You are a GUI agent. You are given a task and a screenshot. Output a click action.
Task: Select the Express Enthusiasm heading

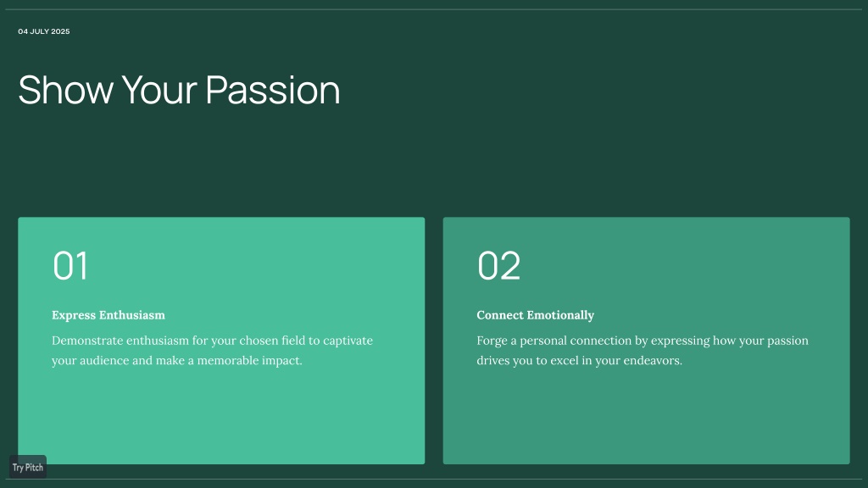pos(108,315)
